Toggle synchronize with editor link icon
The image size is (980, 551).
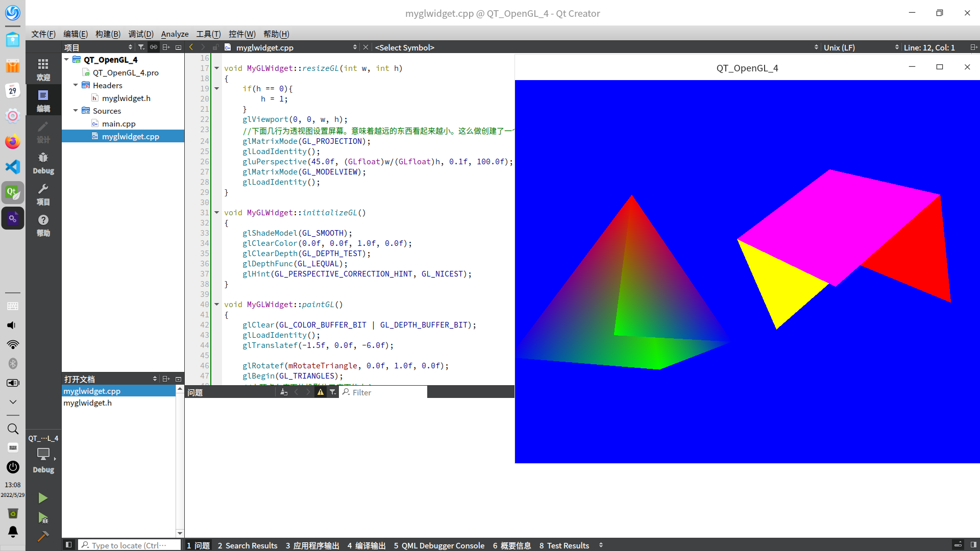[x=153, y=47]
